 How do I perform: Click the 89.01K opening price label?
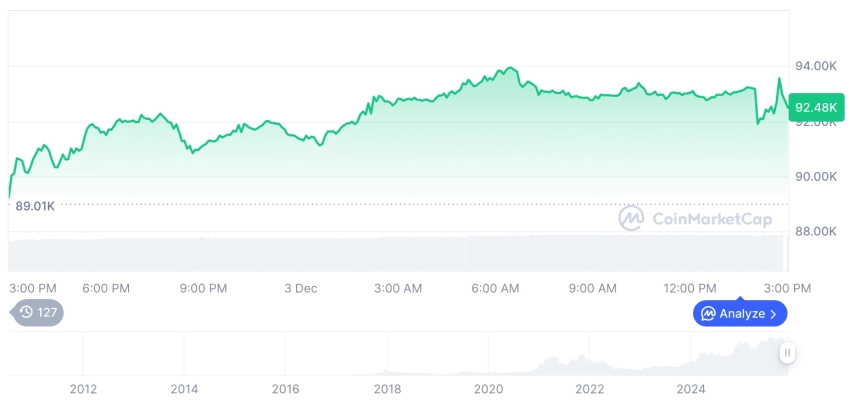pyautogui.click(x=35, y=205)
